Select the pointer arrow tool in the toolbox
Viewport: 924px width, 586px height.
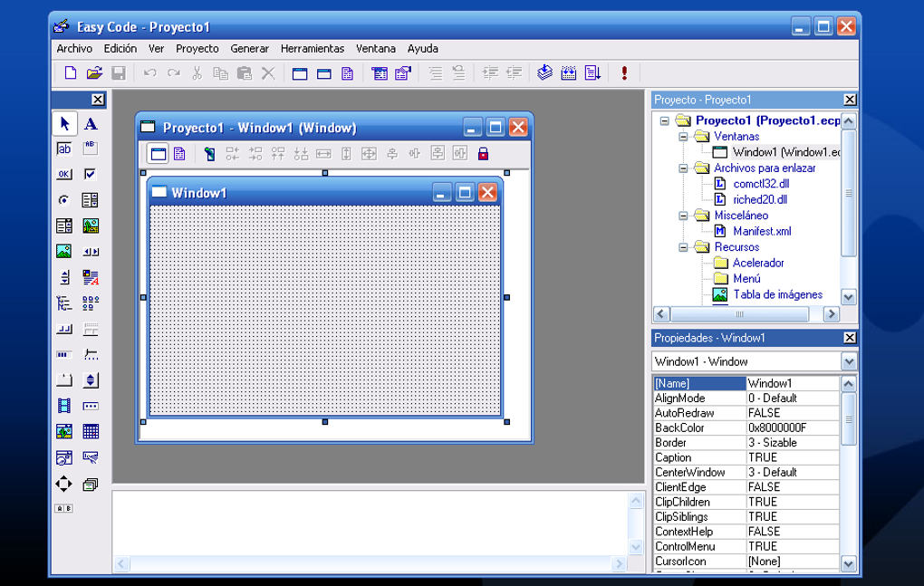64,124
